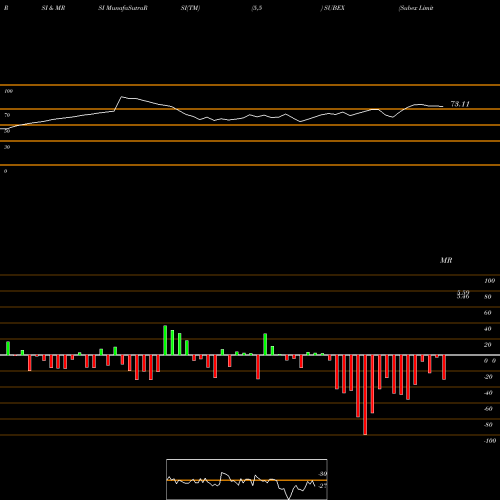Click the MR scale label -40
This screenshot has width=500, height=500.
click(488, 393)
